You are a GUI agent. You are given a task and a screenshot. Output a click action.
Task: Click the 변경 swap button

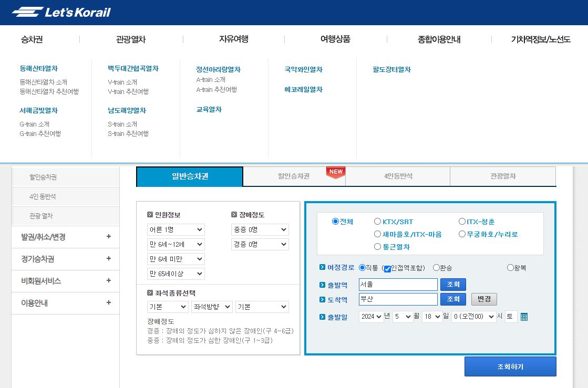[x=484, y=299]
